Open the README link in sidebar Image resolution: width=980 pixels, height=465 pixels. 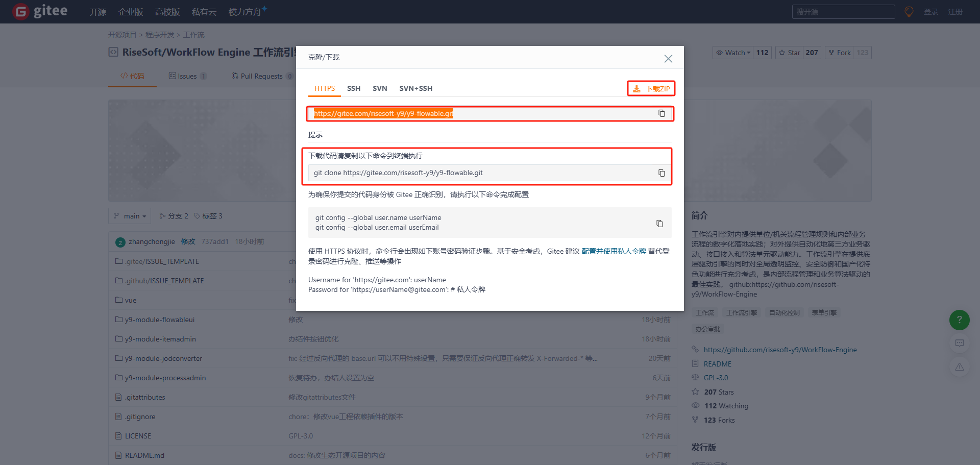[717, 364]
